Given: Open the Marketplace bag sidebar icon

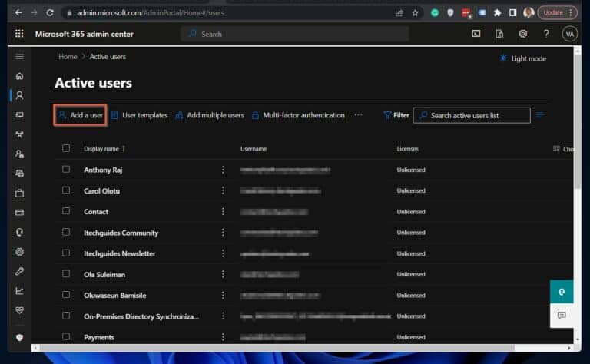Looking at the screenshot, I should (19, 194).
